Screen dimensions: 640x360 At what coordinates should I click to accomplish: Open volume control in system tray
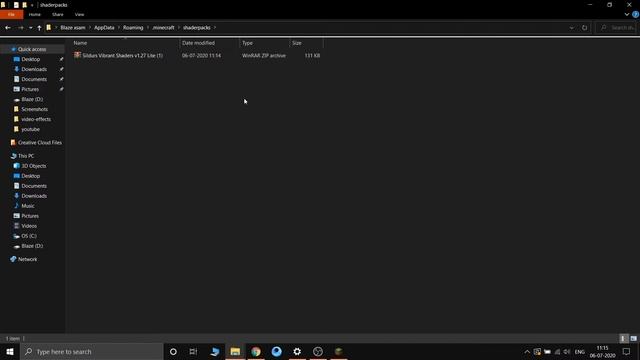pyautogui.click(x=567, y=352)
